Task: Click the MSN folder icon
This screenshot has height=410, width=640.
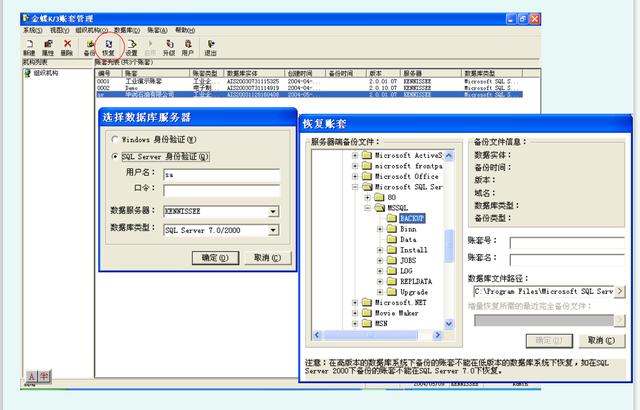Action: point(367,324)
